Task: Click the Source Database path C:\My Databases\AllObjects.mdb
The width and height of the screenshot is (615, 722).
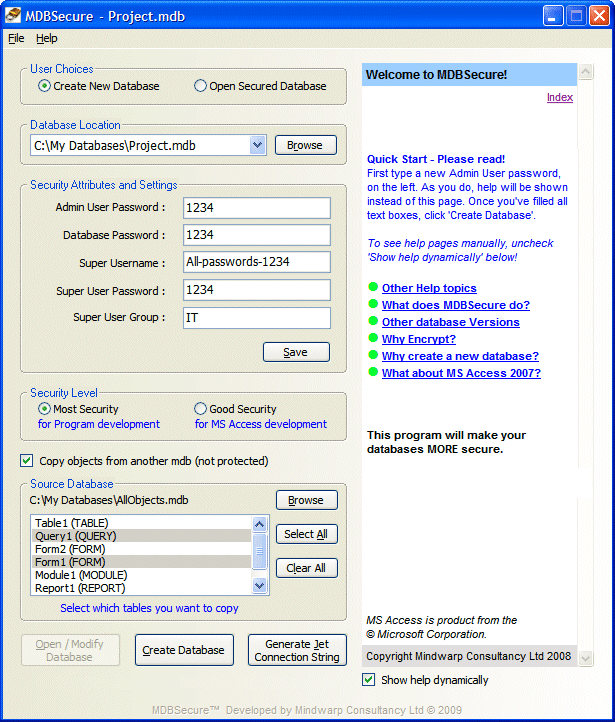Action: coord(109,500)
